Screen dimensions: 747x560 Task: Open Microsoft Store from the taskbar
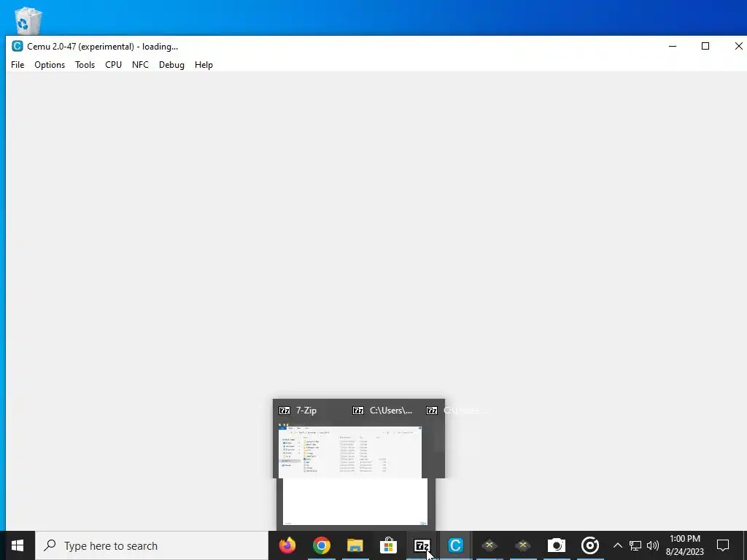pyautogui.click(x=388, y=545)
